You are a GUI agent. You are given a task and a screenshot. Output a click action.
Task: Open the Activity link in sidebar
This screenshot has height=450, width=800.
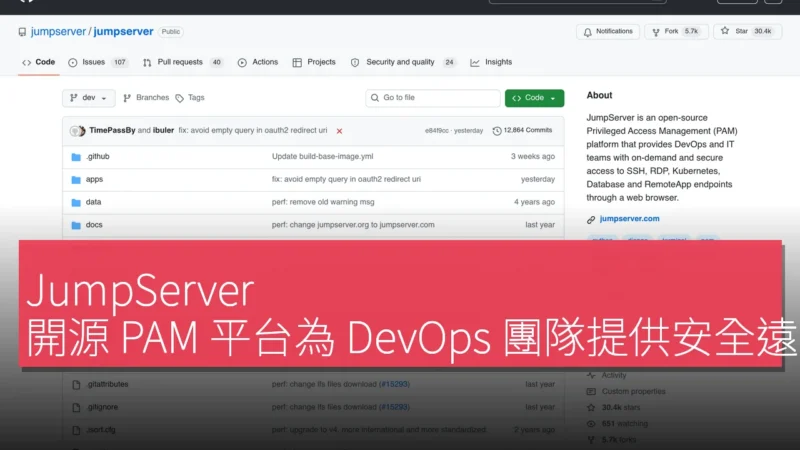[x=614, y=376]
